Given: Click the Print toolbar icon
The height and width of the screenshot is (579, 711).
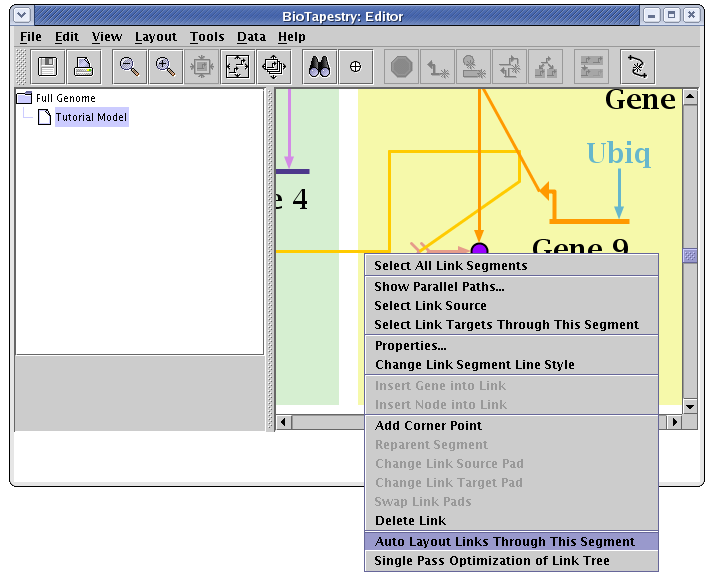Looking at the screenshot, I should 82,67.
